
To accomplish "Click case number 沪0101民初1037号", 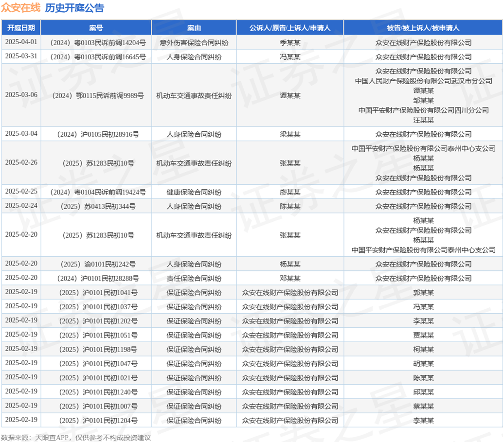I will point(98,307).
